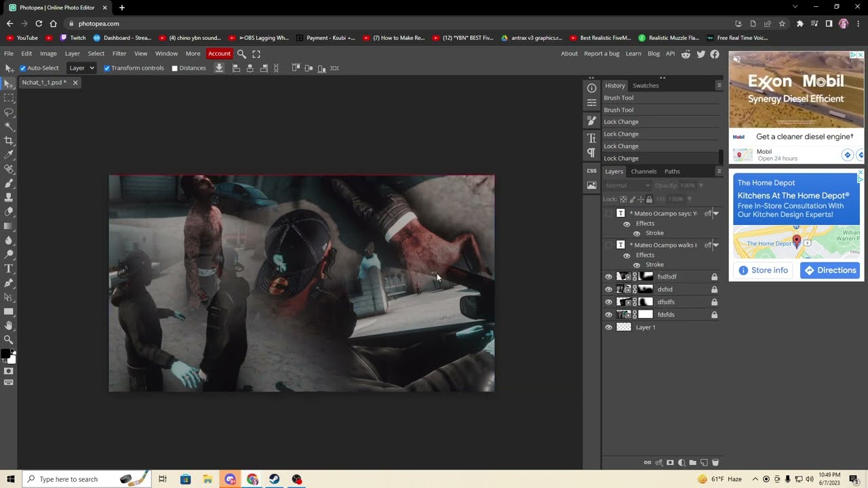This screenshot has height=488, width=868.
Task: Close the Nchat_1_1.psd document tab
Action: tap(75, 83)
